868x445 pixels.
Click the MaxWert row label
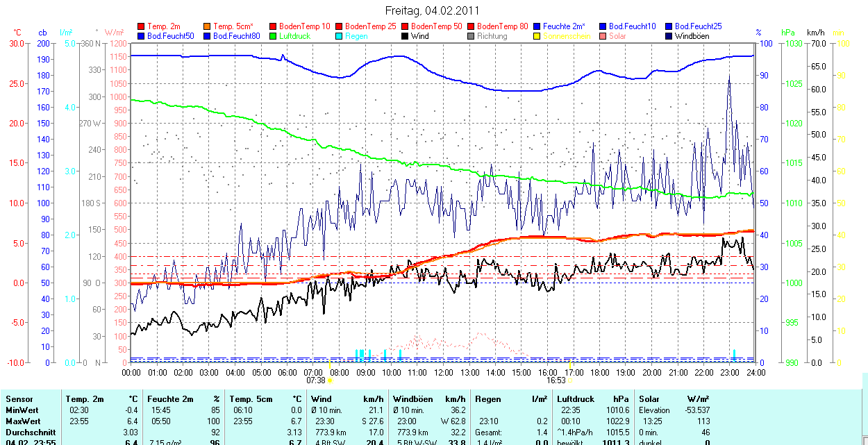point(24,421)
